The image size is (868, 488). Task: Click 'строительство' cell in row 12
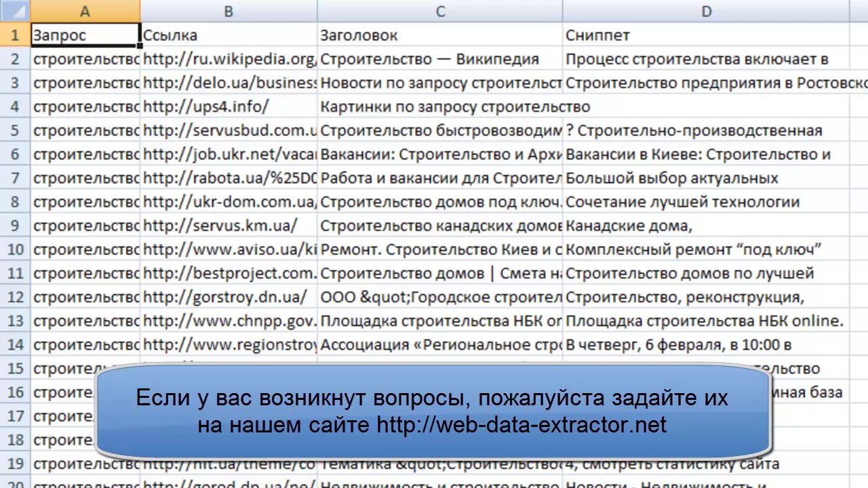85,297
